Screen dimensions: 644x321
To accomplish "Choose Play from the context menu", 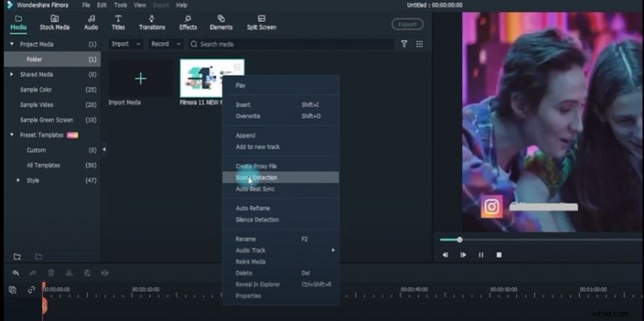I will (x=280, y=85).
